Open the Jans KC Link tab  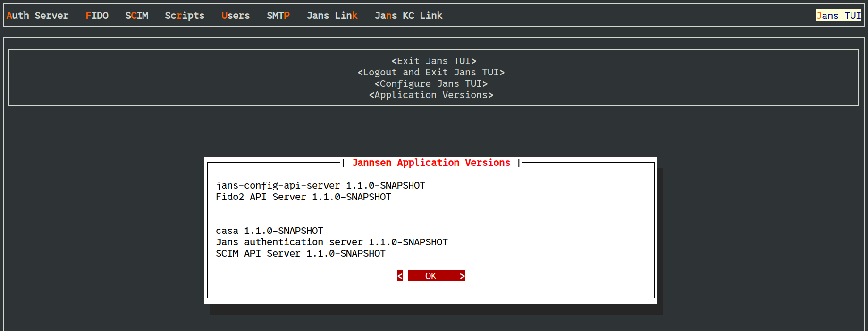(x=408, y=16)
